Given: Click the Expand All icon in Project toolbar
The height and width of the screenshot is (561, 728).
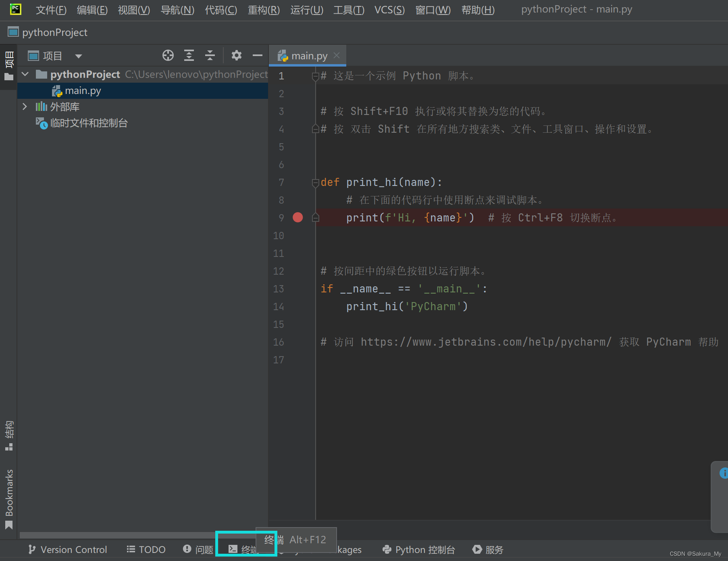Looking at the screenshot, I should coord(189,55).
